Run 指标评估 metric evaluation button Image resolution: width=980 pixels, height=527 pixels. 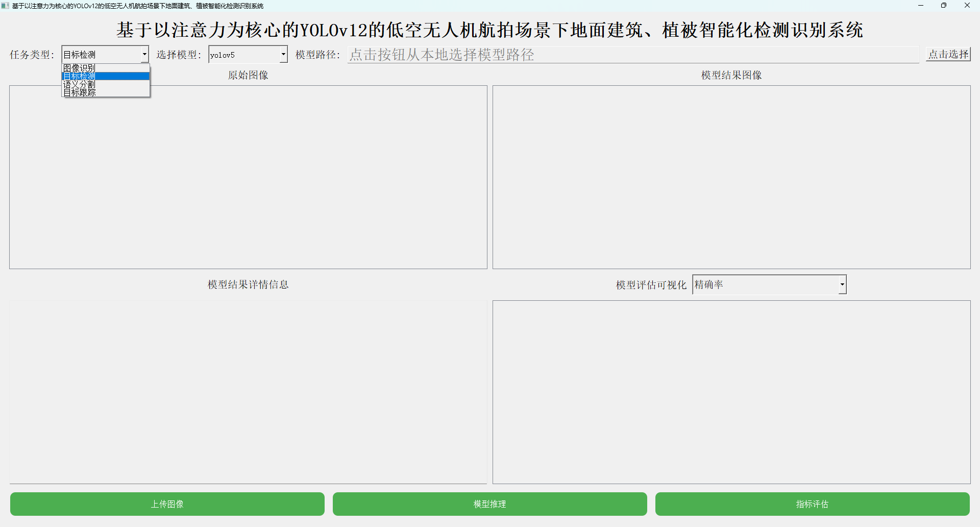(813, 504)
